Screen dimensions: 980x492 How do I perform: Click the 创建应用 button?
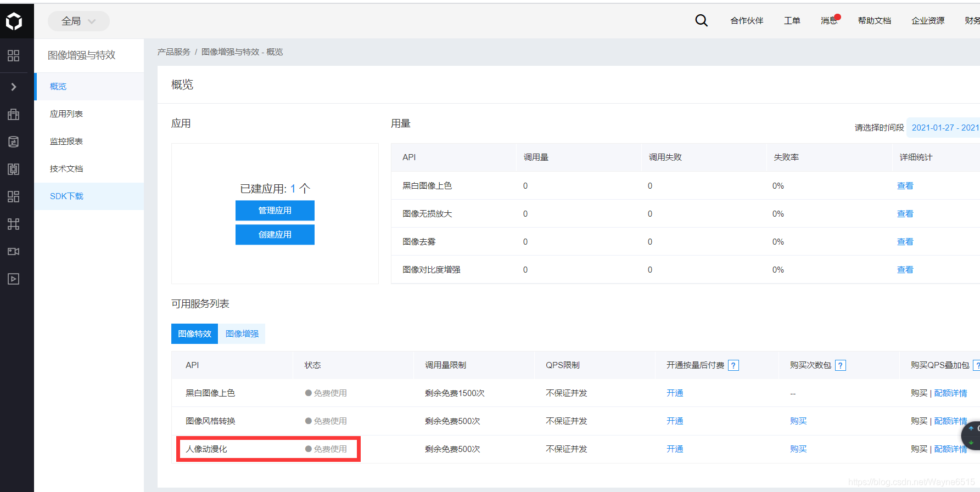coord(275,235)
